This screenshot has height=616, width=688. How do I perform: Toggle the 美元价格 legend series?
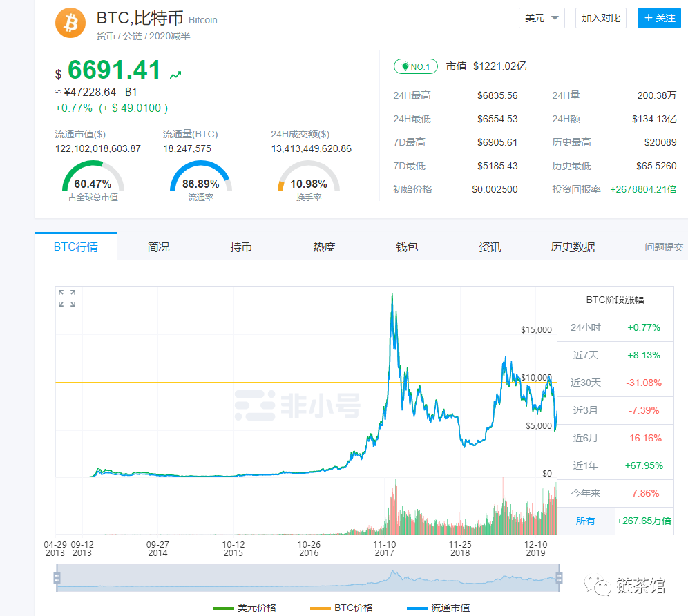click(x=245, y=608)
